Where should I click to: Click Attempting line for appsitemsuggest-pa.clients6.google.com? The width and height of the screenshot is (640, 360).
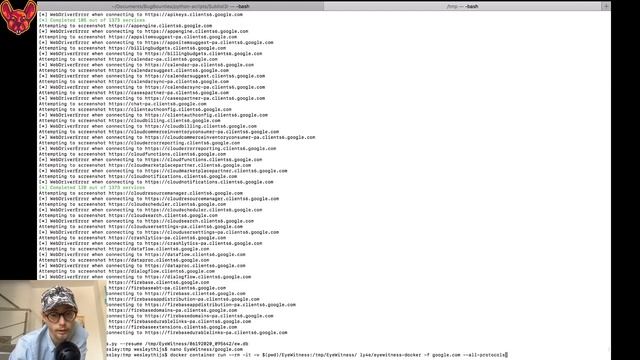[138, 37]
